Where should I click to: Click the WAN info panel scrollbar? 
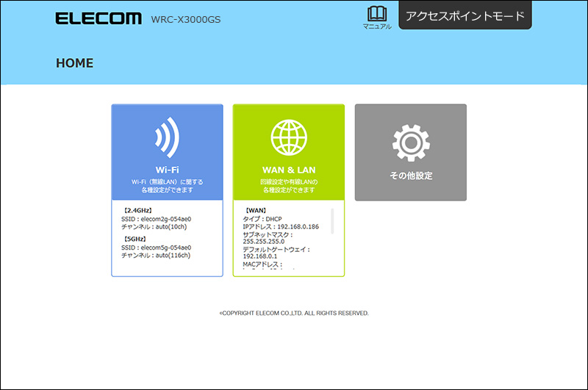click(332, 221)
